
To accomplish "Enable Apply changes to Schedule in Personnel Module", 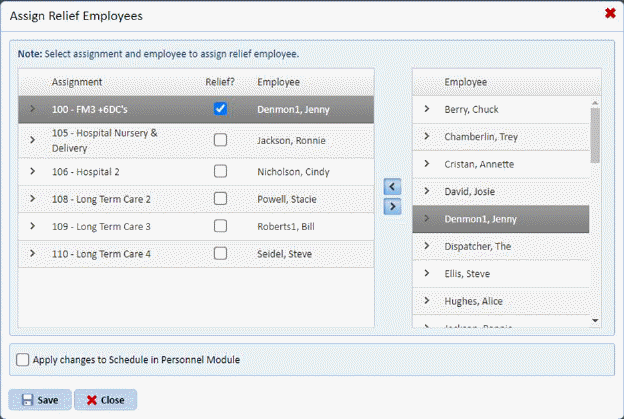I will tap(23, 359).
